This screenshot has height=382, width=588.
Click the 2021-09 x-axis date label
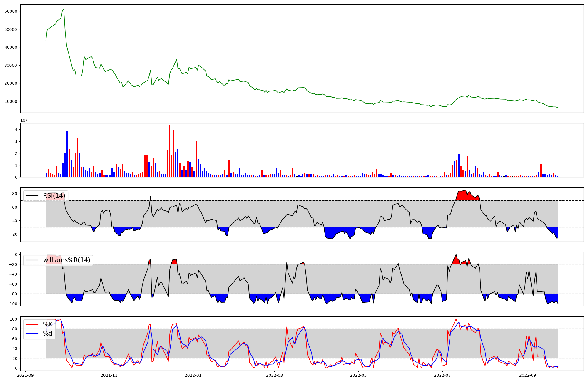25,375
